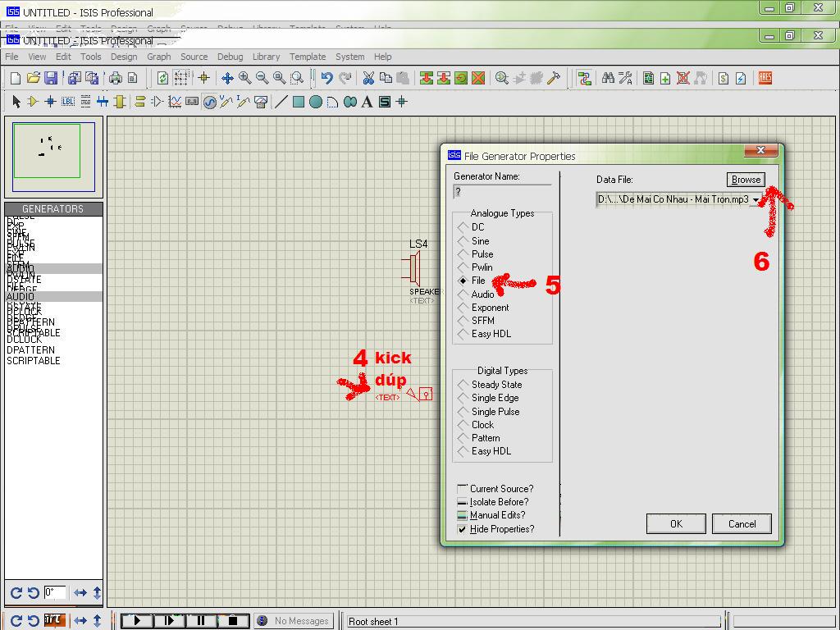The image size is (840, 630).
Task: Expand the Data File dropdown
Action: 756,200
